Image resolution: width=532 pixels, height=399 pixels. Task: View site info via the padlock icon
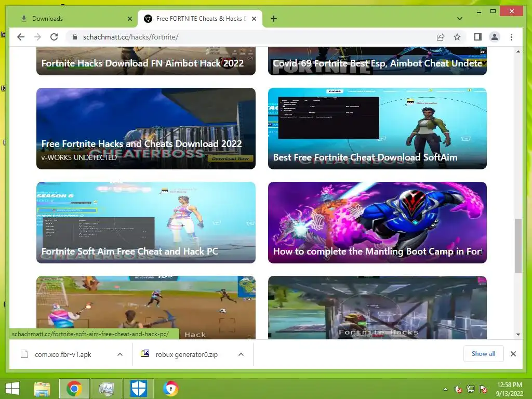coord(75,37)
